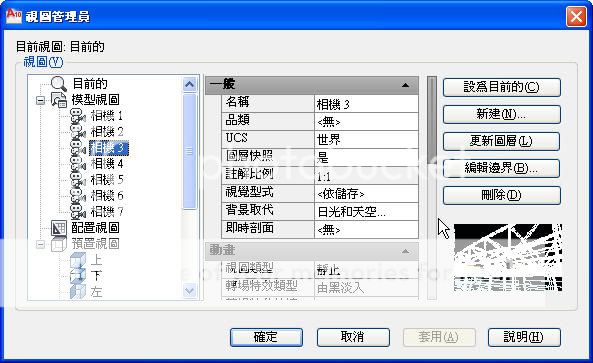
Task: Confirm with the 確定 button
Action: pyautogui.click(x=266, y=337)
